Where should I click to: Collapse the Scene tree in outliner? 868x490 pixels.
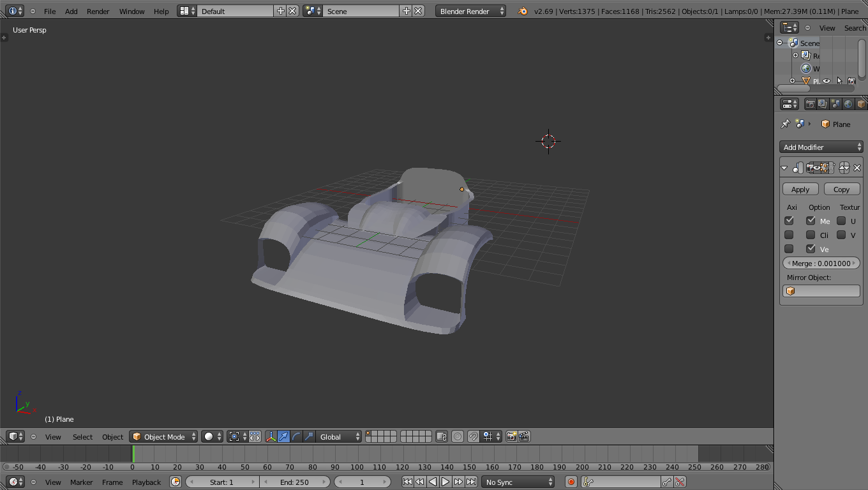[x=779, y=43]
